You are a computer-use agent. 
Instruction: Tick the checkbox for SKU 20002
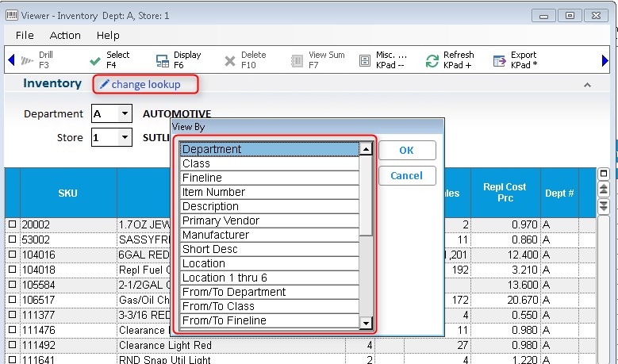click(12, 224)
